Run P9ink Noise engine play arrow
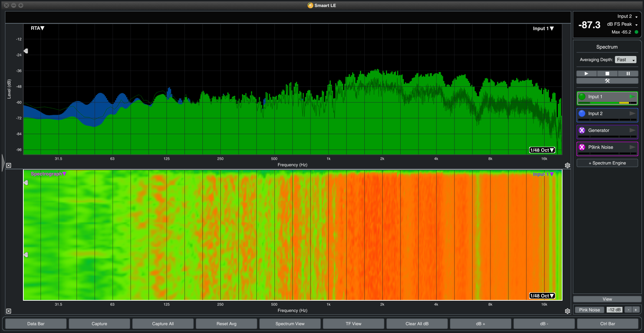Viewport: 644px width, 333px height. click(x=632, y=147)
